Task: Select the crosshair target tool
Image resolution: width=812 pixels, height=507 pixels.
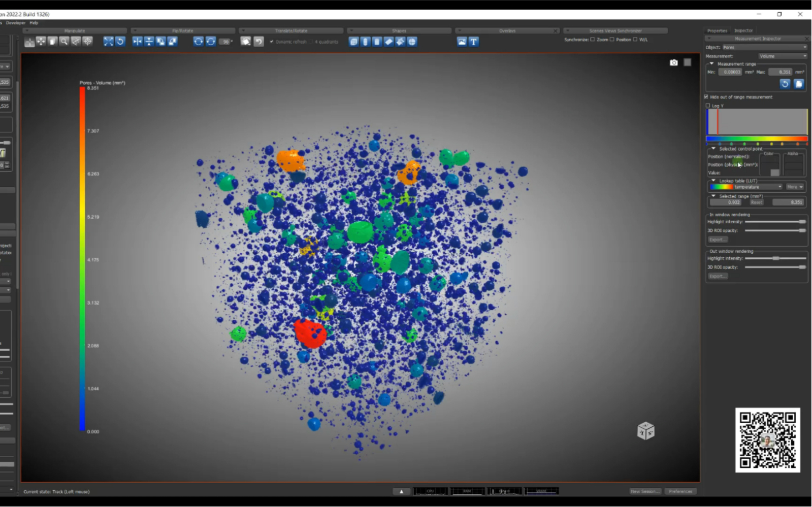Action: [x=87, y=42]
